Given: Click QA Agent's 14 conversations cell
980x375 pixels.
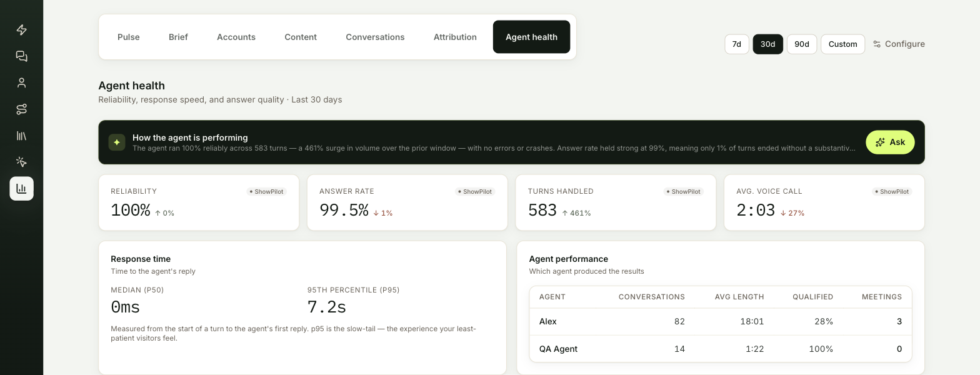Looking at the screenshot, I should coord(679,349).
